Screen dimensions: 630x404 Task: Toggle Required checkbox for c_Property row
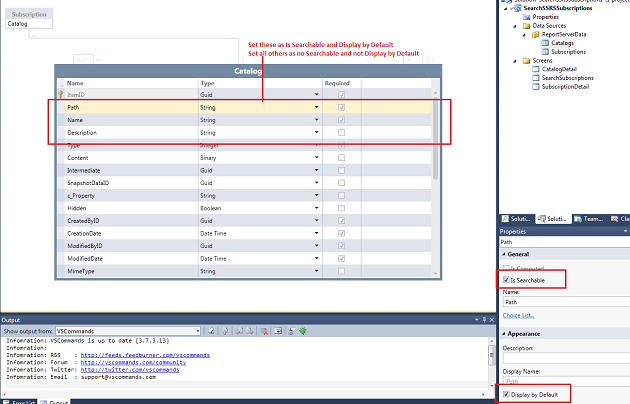[x=342, y=196]
